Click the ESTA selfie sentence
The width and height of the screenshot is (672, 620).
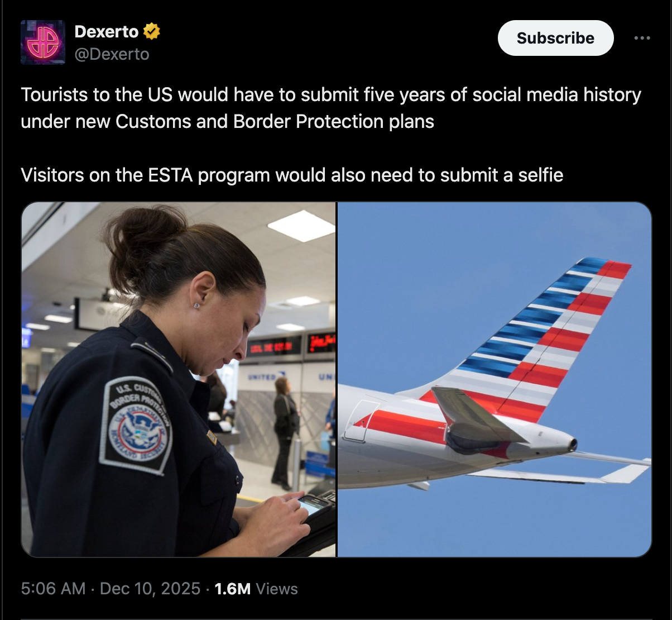tap(292, 175)
